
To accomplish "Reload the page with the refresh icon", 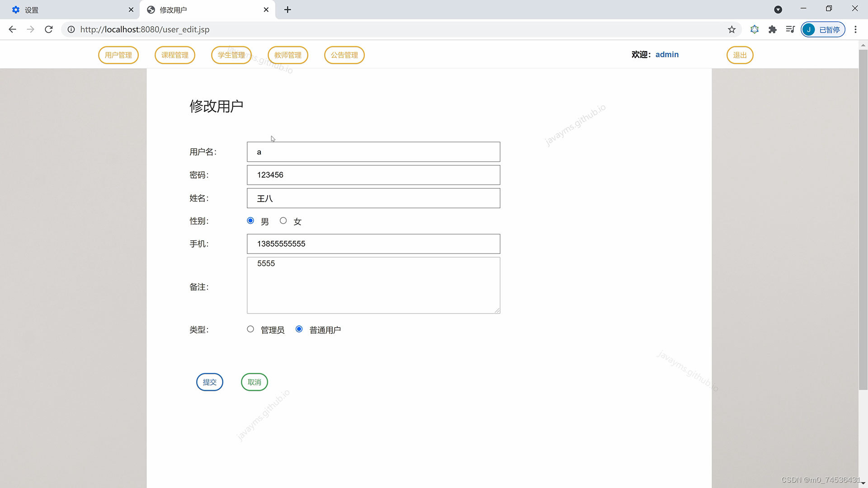I will click(49, 29).
